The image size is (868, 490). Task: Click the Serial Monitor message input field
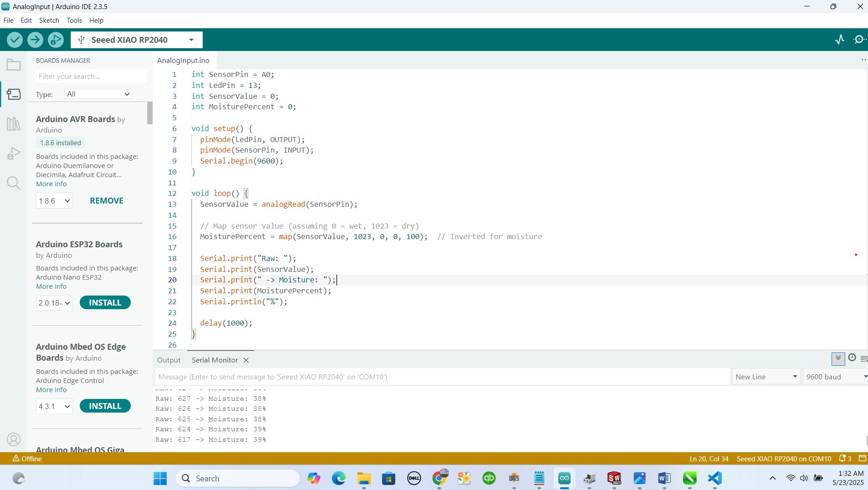[x=442, y=377]
